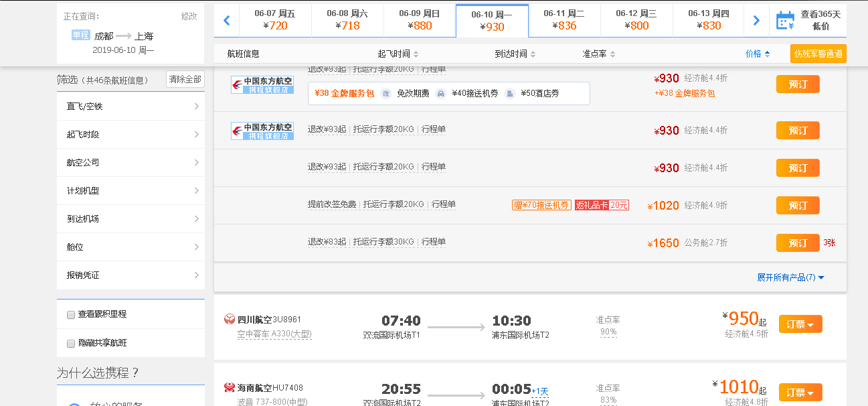Click 退改¥83起 policy text
Image resolution: width=868 pixels, height=406 pixels.
pyautogui.click(x=327, y=242)
